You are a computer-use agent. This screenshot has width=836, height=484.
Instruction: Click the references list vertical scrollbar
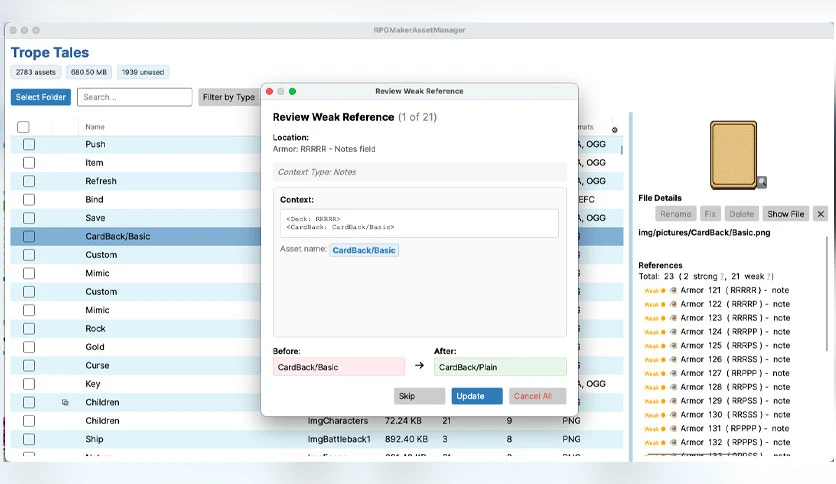pyautogui.click(x=827, y=294)
